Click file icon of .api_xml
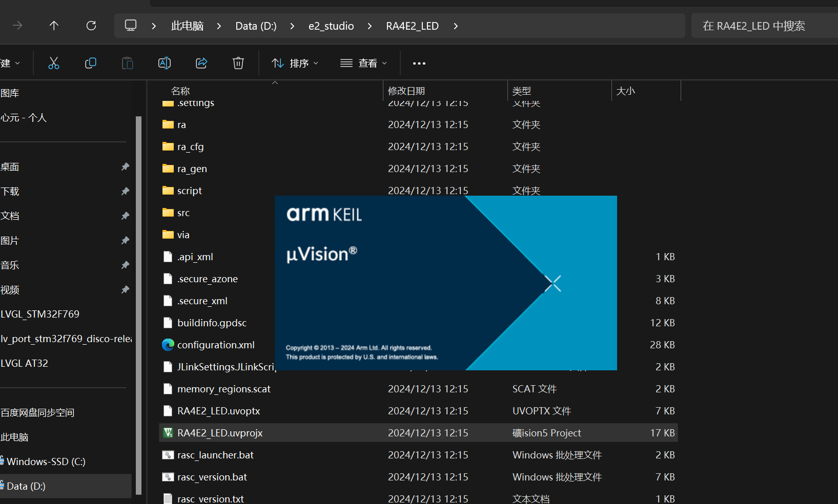The height and width of the screenshot is (504, 838). 168,257
